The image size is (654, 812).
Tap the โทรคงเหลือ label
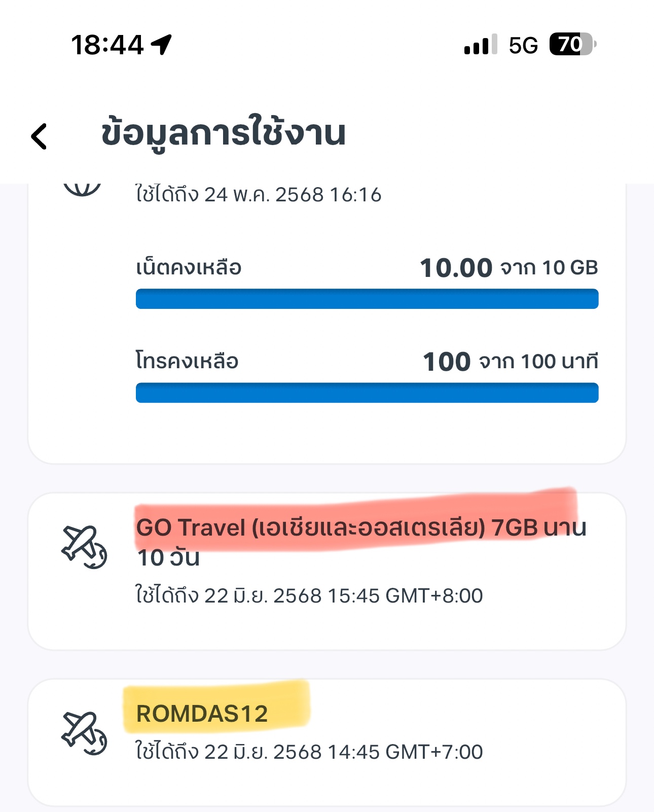(x=187, y=361)
